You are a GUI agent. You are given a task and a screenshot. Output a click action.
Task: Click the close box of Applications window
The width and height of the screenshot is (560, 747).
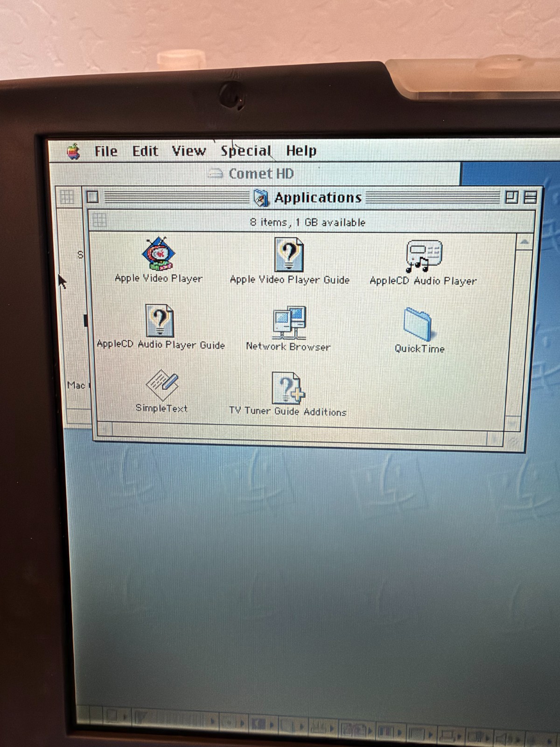point(93,197)
